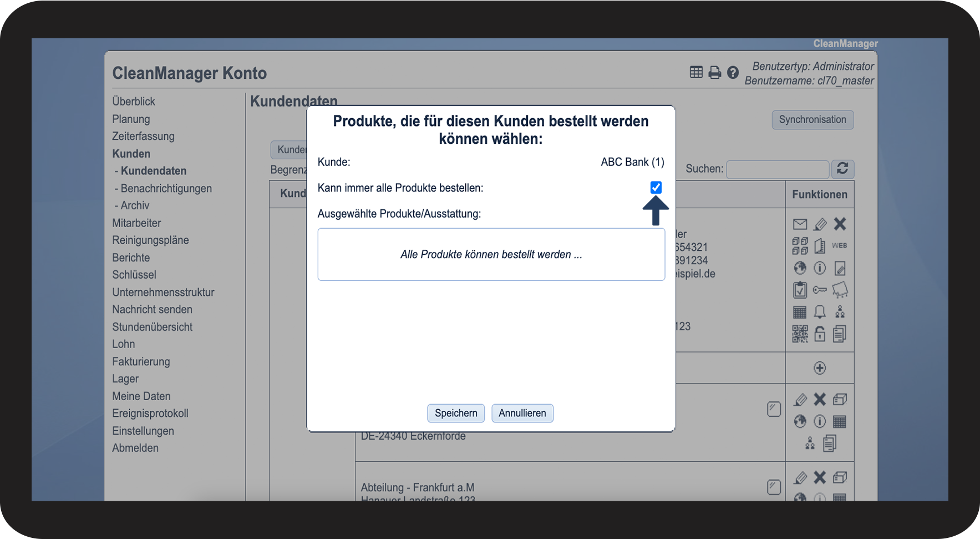Image resolution: width=980 pixels, height=539 pixels.
Task: Click the clipboard checkmark icon
Action: coord(800,290)
